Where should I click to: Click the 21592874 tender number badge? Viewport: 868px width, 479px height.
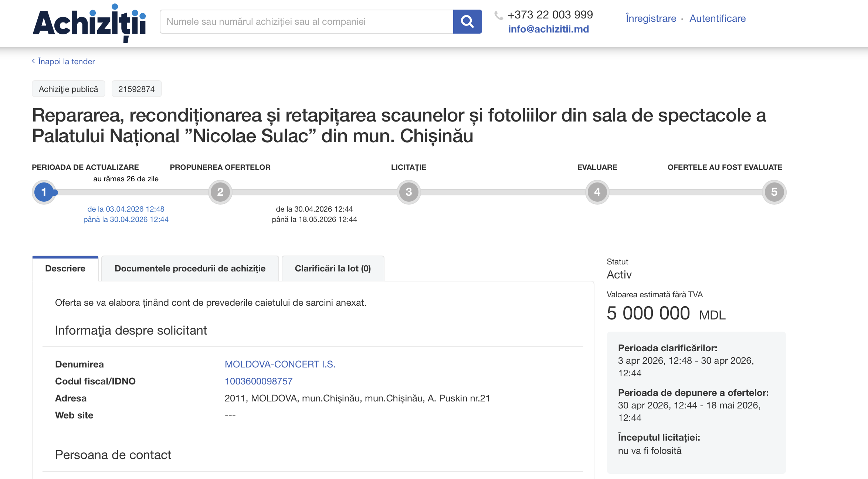[x=136, y=89]
